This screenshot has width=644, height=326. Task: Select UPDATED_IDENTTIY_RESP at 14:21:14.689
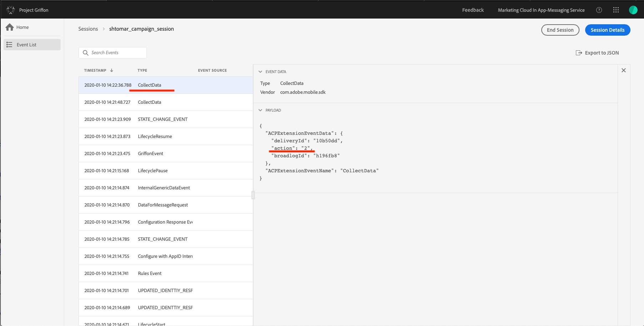(166, 307)
